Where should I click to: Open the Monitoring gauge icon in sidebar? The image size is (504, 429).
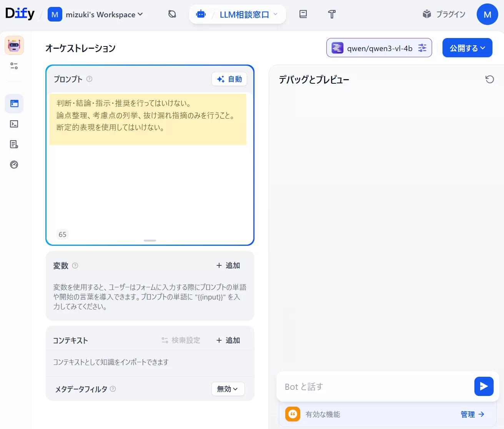pos(14,165)
